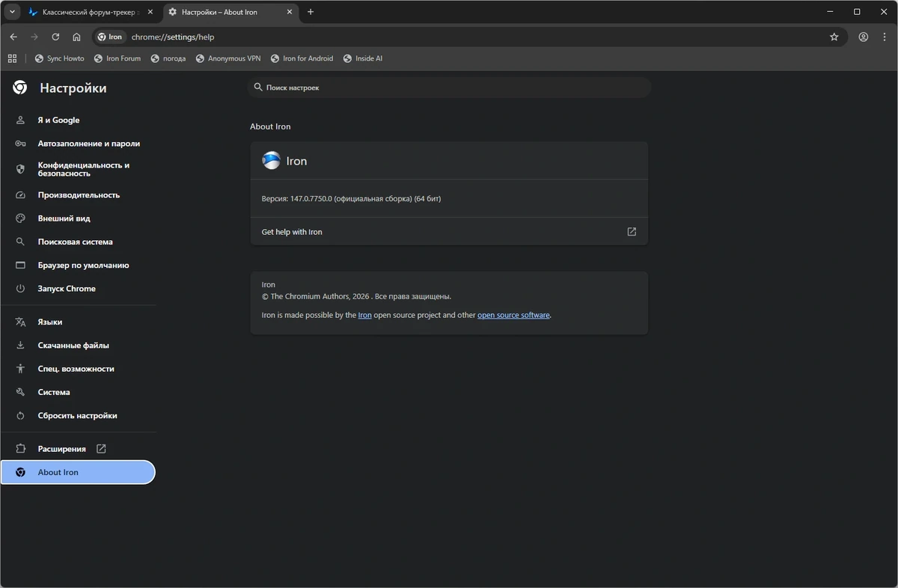Go back using the back arrow
Screen dimensions: 898x588
coord(13,37)
